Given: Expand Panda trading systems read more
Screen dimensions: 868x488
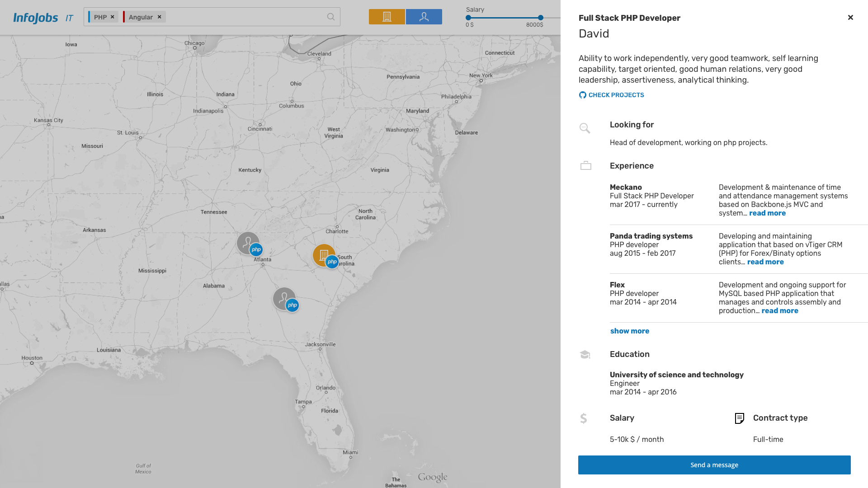Looking at the screenshot, I should click(x=765, y=262).
